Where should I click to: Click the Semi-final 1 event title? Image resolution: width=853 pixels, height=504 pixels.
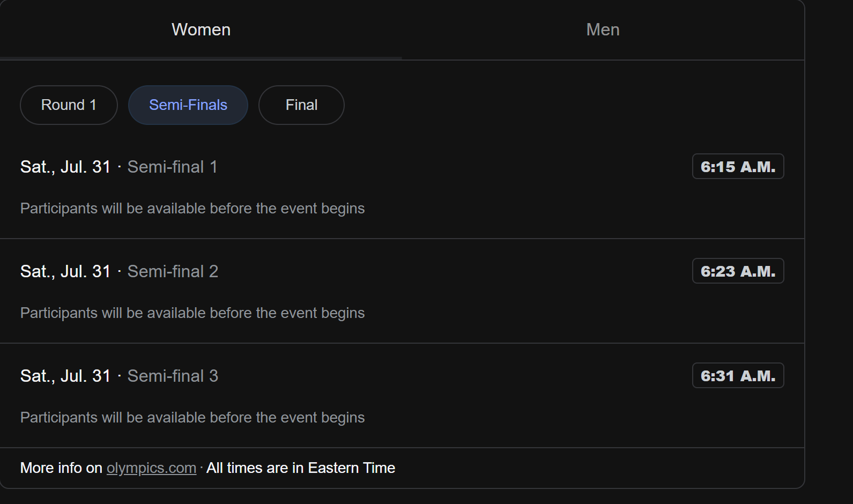point(172,167)
